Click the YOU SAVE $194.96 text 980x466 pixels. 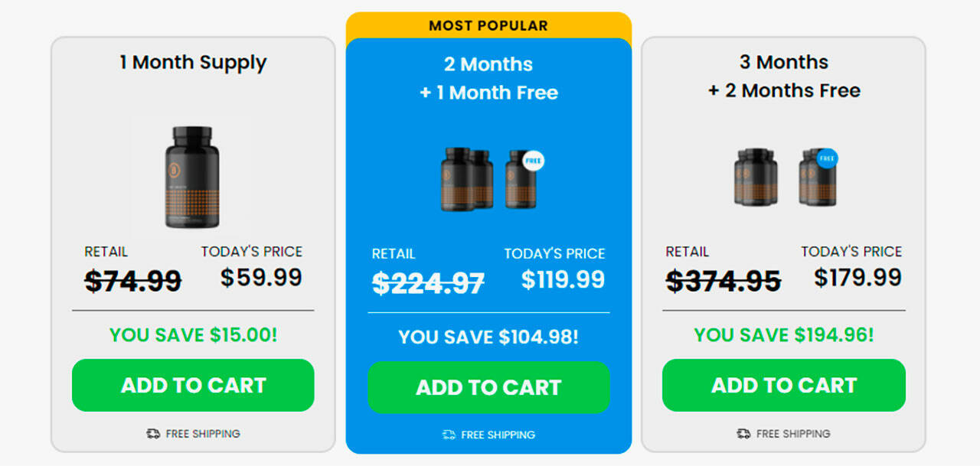click(783, 335)
